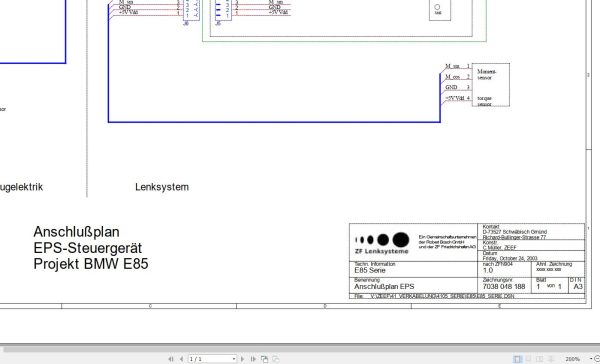Open the page number dropdown arrow

pyautogui.click(x=234, y=359)
